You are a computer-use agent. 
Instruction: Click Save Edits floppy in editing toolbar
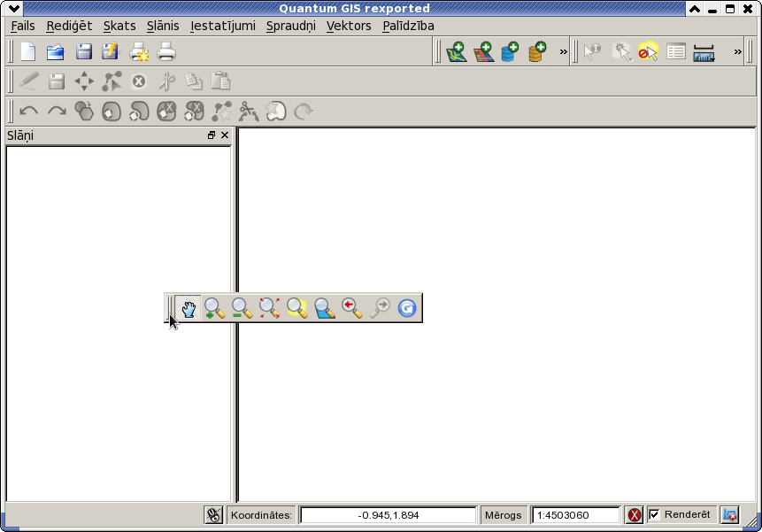(x=57, y=81)
